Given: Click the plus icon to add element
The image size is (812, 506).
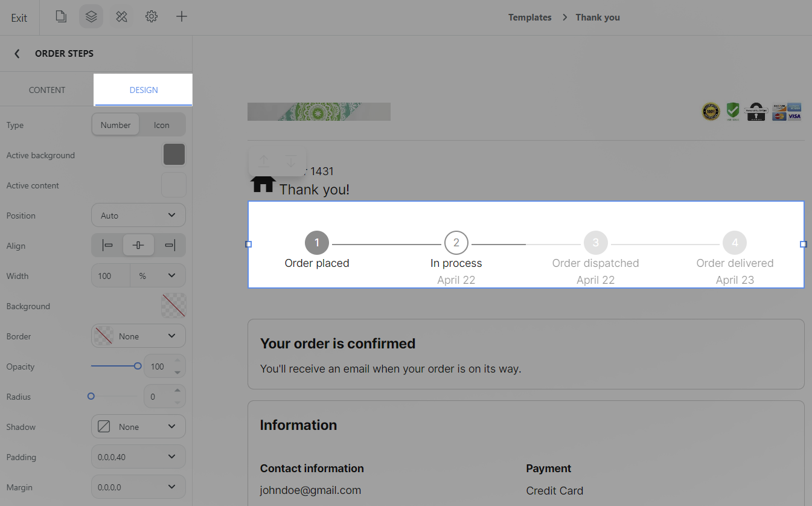Looking at the screenshot, I should coord(182,17).
